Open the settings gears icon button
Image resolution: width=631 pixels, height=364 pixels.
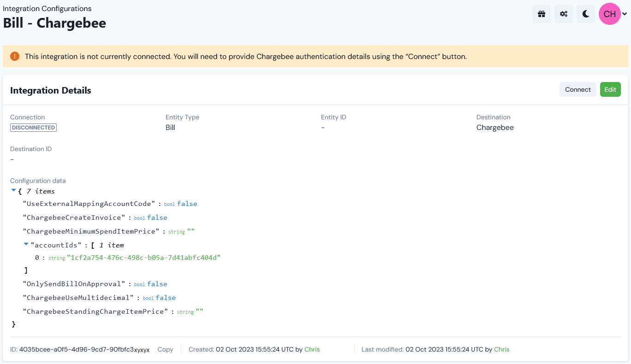tap(564, 14)
